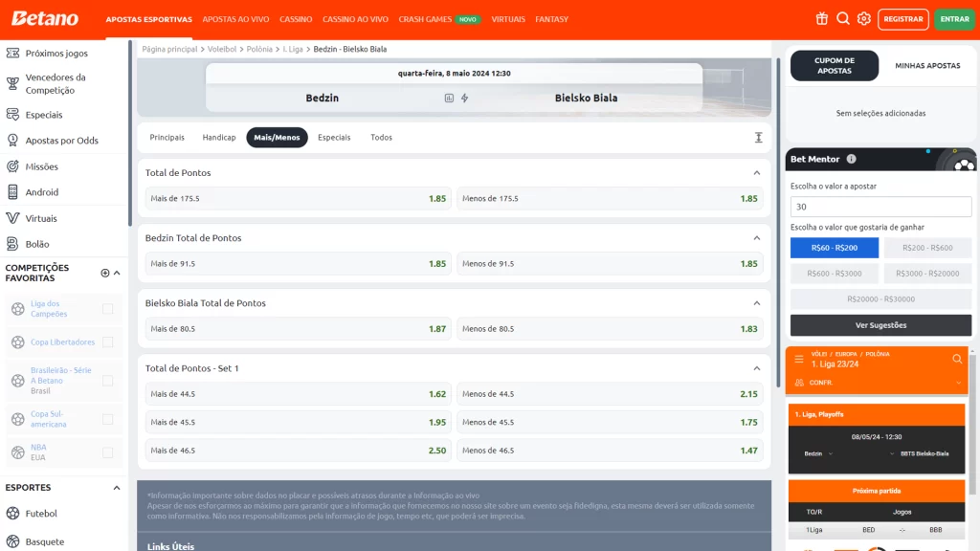
Task: Check the Copa Sul-americana checkbox
Action: pyautogui.click(x=107, y=419)
